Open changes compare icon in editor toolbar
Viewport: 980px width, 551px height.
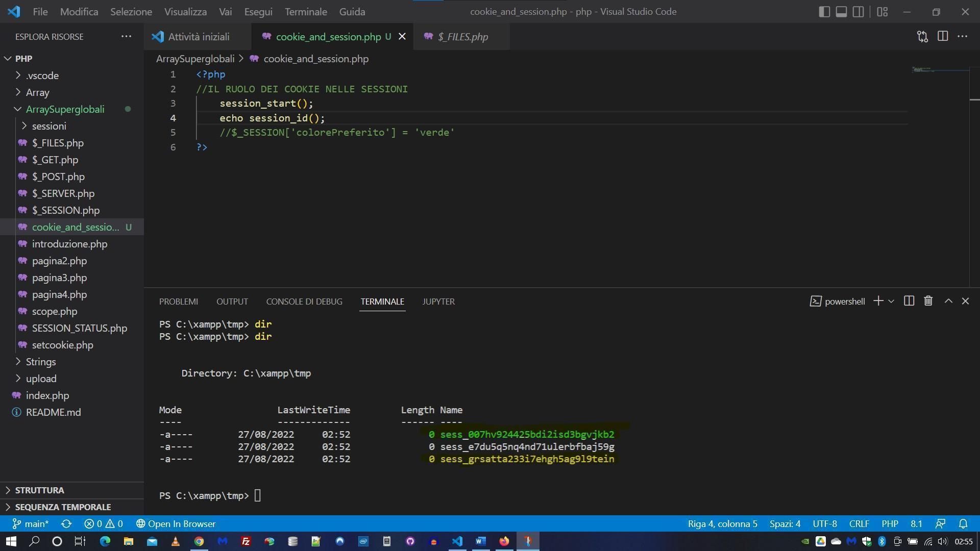pyautogui.click(x=922, y=36)
